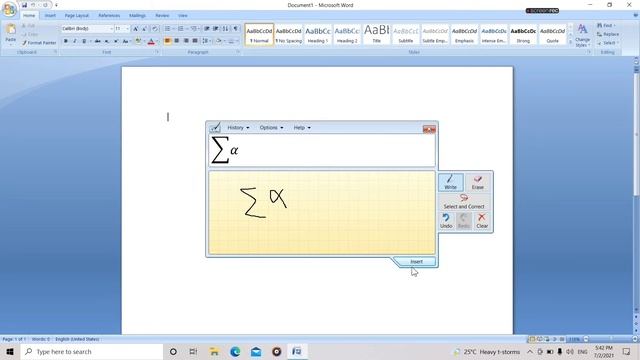Apply No Spacing style
640x360 pixels.
(289, 34)
